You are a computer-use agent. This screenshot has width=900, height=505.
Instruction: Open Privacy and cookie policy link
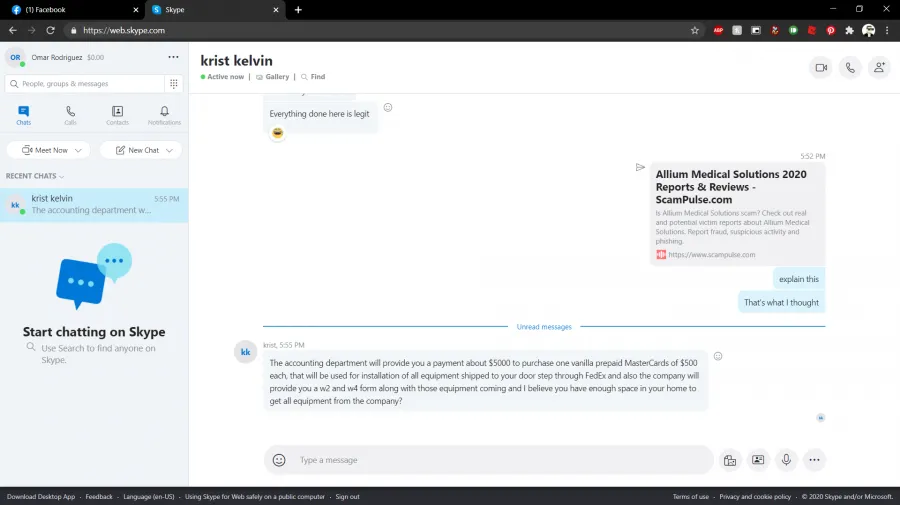coord(755,497)
